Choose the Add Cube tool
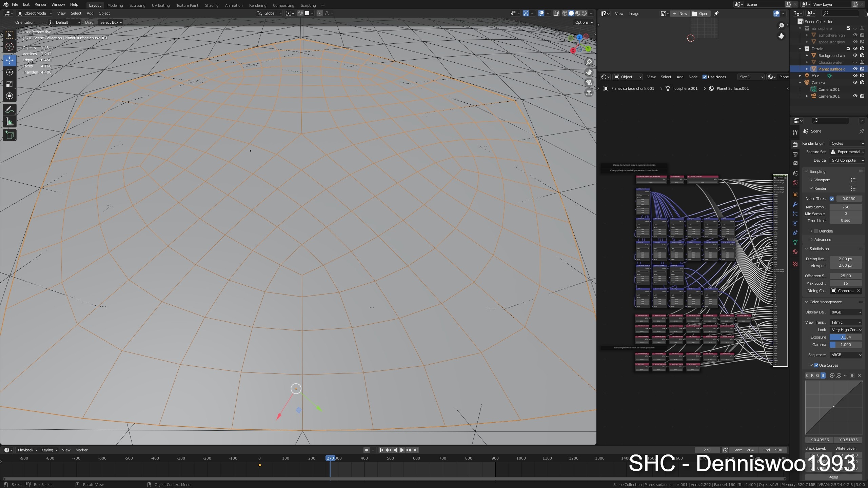 [9, 135]
